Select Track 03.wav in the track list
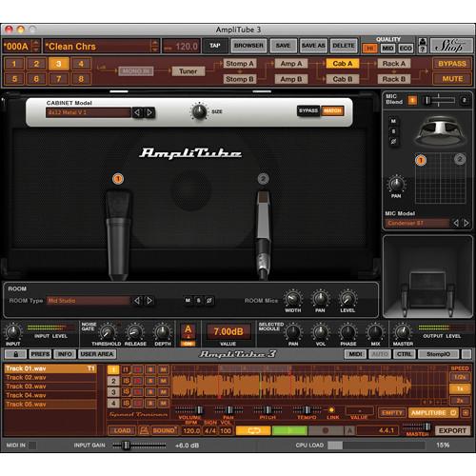Image resolution: width=476 pixels, height=476 pixels. [x=50, y=387]
